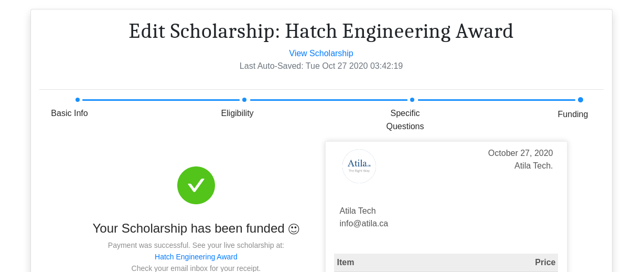Jump to the Funding step label

(x=573, y=114)
